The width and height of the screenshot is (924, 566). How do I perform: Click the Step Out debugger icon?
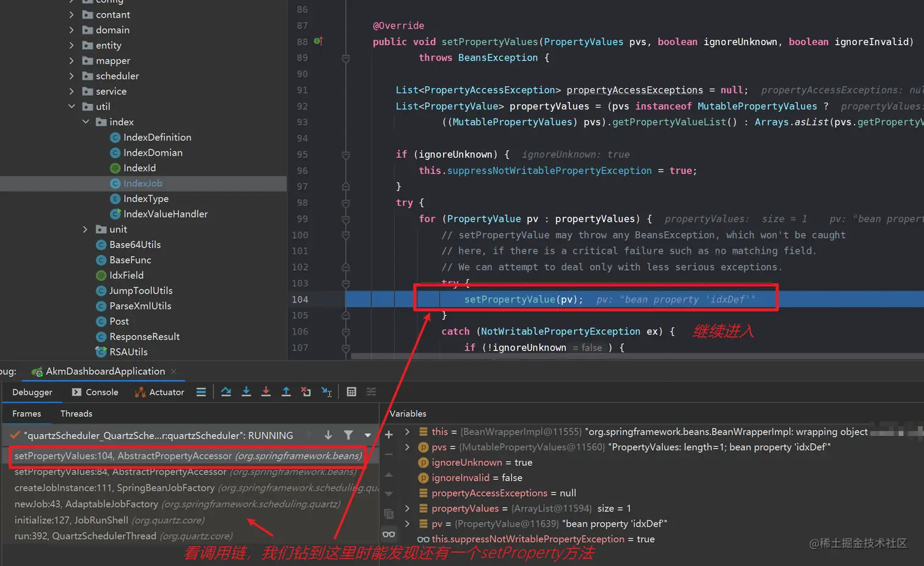click(286, 392)
